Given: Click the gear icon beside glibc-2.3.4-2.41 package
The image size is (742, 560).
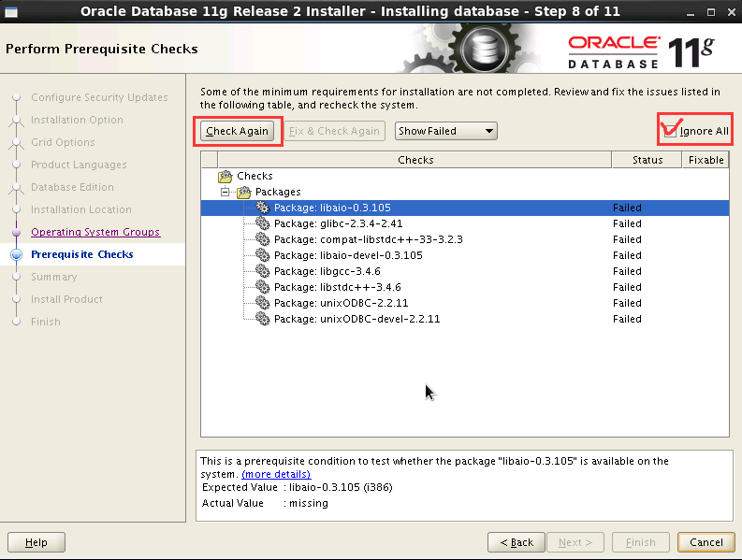Looking at the screenshot, I should pos(263,223).
